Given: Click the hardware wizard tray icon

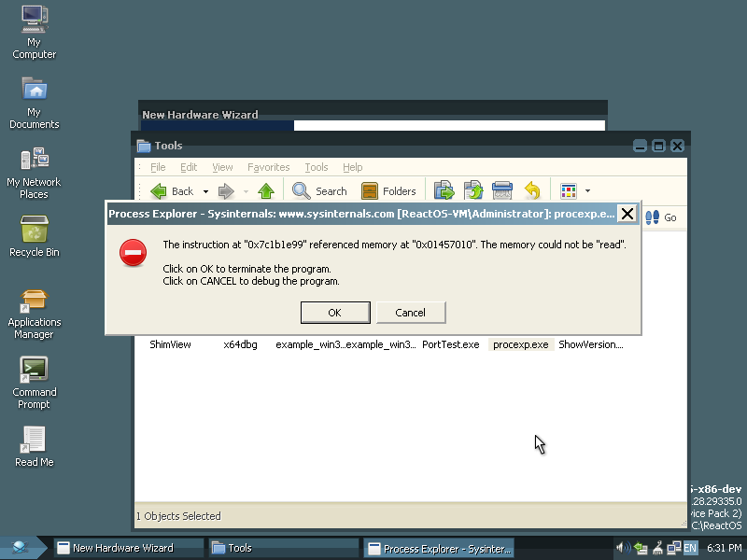Looking at the screenshot, I should pyautogui.click(x=658, y=548).
